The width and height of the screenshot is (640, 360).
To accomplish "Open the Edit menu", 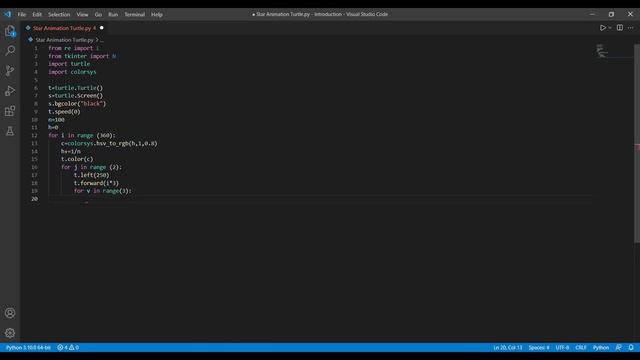I will coord(37,14).
